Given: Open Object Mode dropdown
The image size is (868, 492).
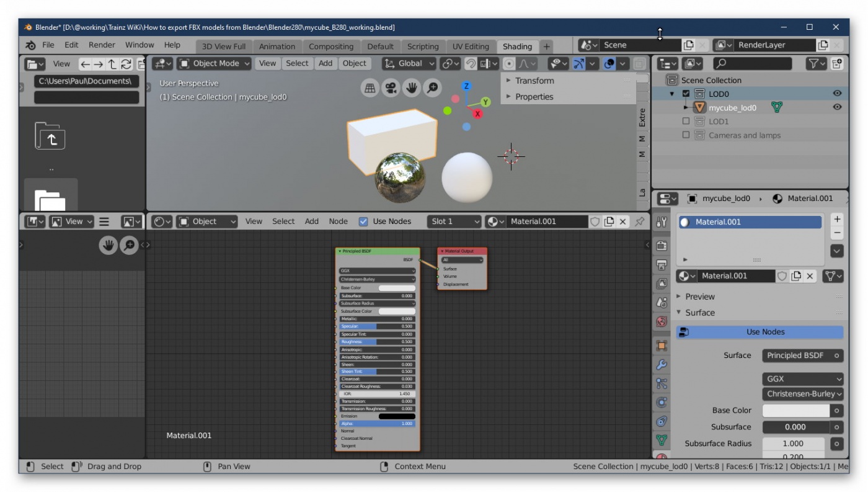Looking at the screenshot, I should [214, 63].
